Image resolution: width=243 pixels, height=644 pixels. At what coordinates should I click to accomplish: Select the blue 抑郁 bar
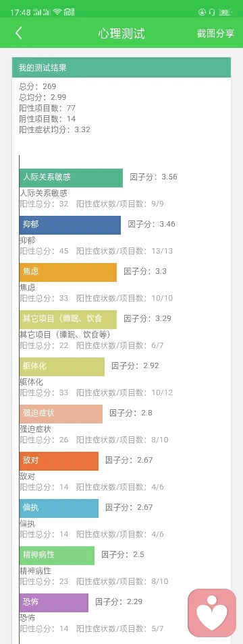pos(70,225)
